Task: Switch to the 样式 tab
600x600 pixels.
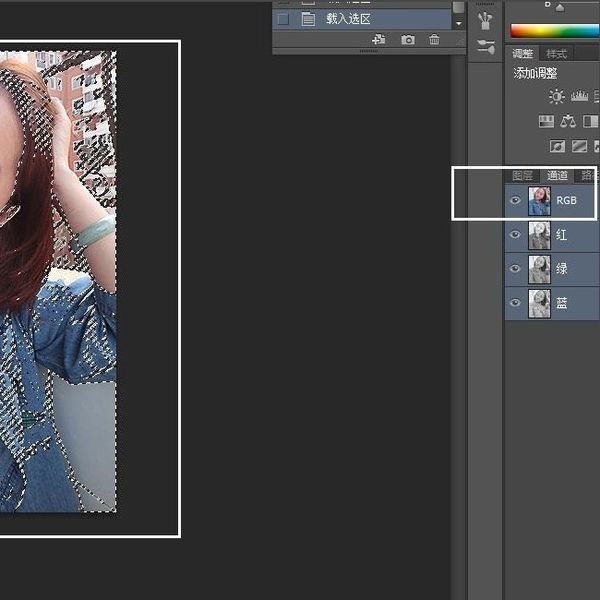Action: point(556,54)
